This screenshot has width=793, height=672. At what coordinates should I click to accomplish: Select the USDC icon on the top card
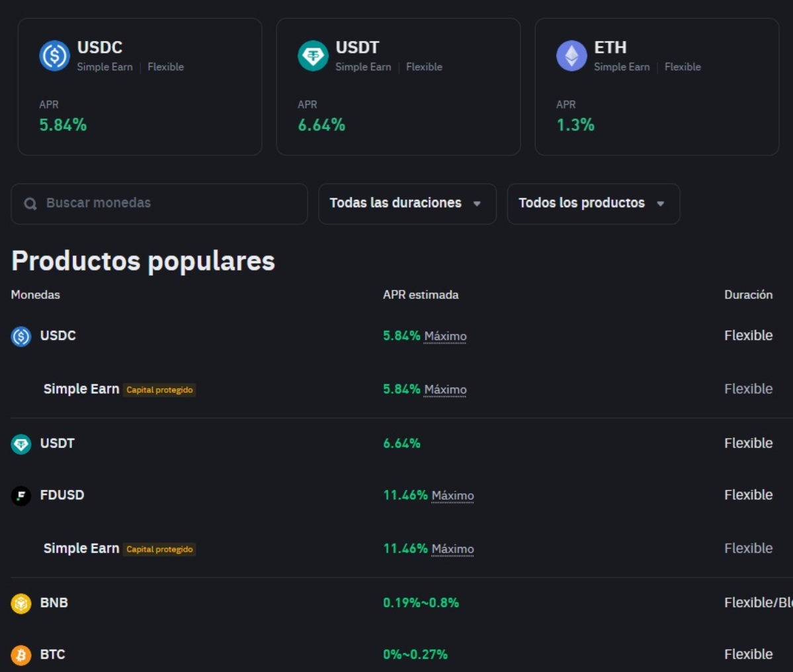point(54,56)
